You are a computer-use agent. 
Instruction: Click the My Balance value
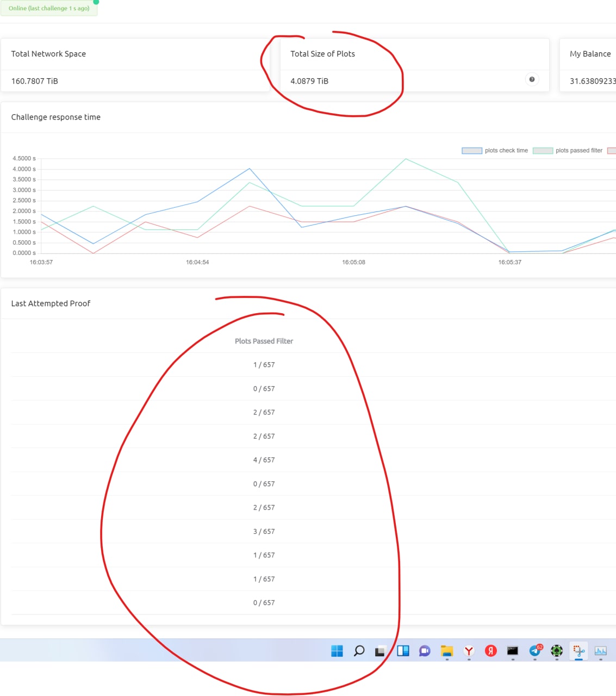pyautogui.click(x=593, y=81)
